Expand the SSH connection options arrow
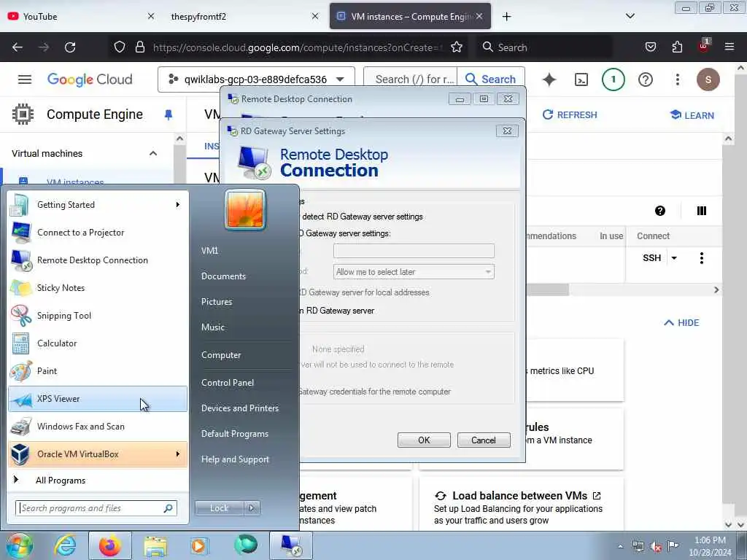Screen dimensions: 747x560 tap(674, 258)
